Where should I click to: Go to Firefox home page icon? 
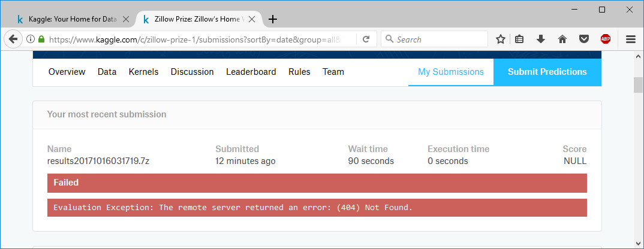[562, 40]
